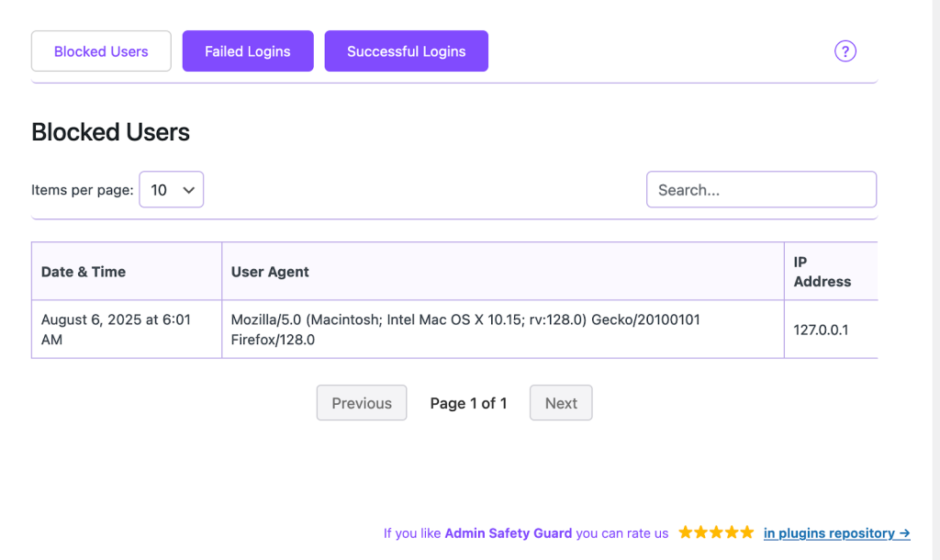
Task: Click the Admin Safety Guard name in footer
Action: (508, 532)
